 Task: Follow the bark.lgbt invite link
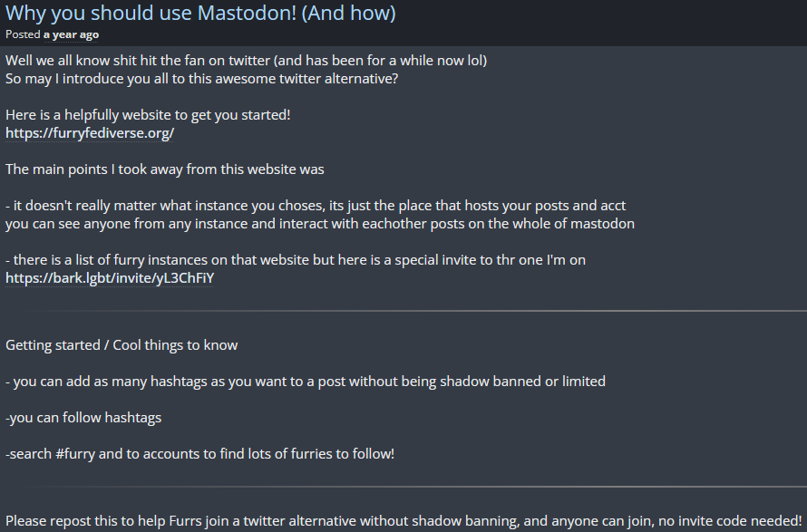(x=110, y=278)
